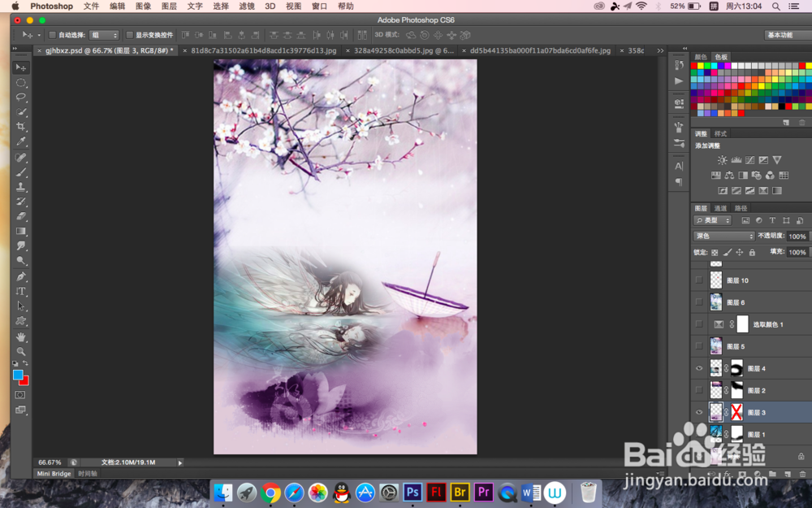The width and height of the screenshot is (812, 508).
Task: Select the Hand tool
Action: (x=21, y=337)
